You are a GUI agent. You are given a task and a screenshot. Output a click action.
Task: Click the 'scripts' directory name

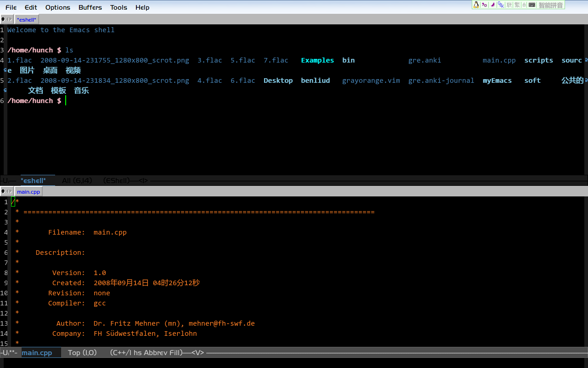538,60
